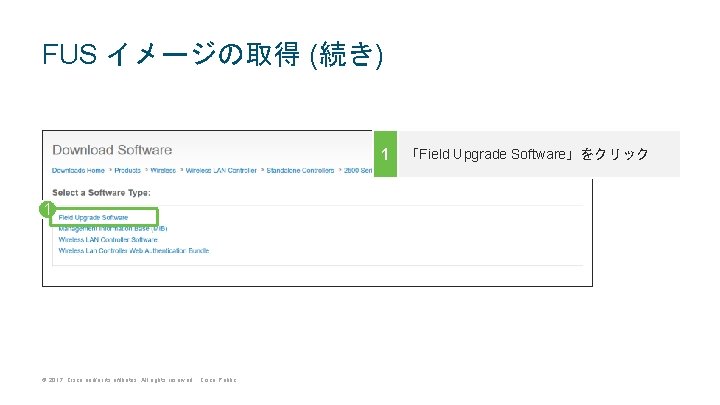The width and height of the screenshot is (720, 405).
Task: Click the Select a Software Type label
Action: [101, 193]
